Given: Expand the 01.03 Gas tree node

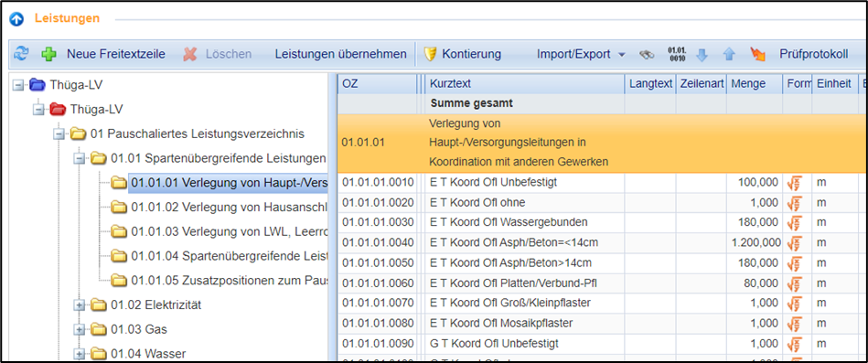Looking at the screenshot, I should click(80, 330).
